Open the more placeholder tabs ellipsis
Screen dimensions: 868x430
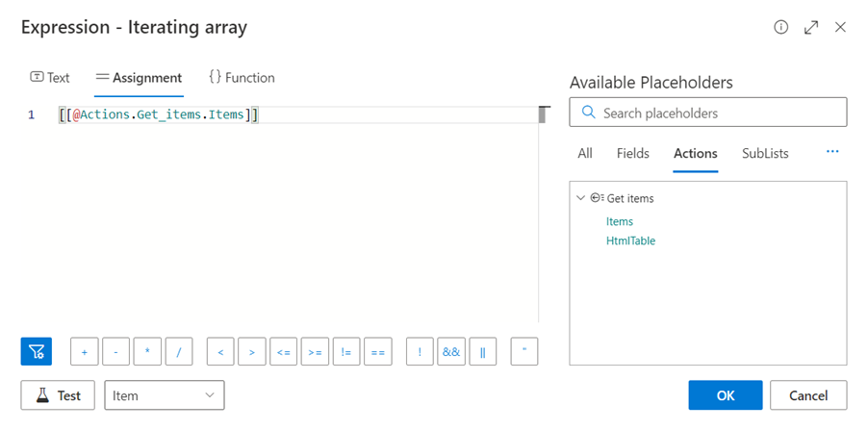click(x=832, y=152)
